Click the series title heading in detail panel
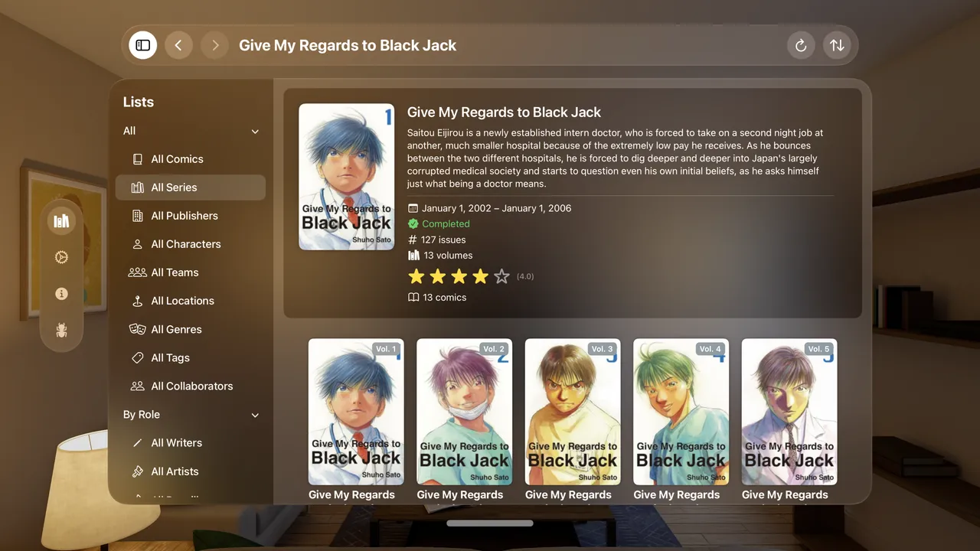This screenshot has height=551, width=980. pos(504,112)
